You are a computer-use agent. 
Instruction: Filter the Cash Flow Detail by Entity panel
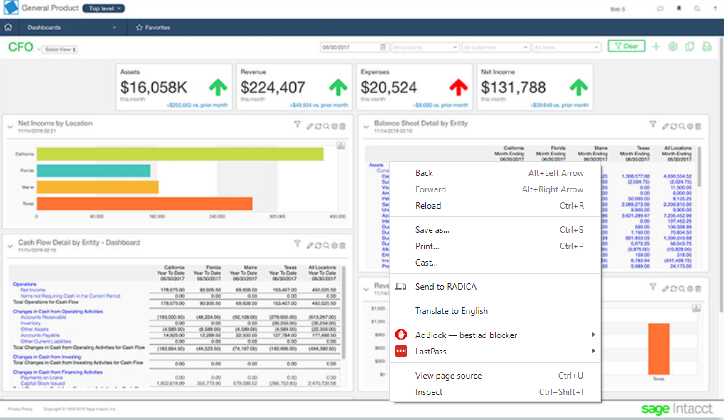pyautogui.click(x=297, y=244)
